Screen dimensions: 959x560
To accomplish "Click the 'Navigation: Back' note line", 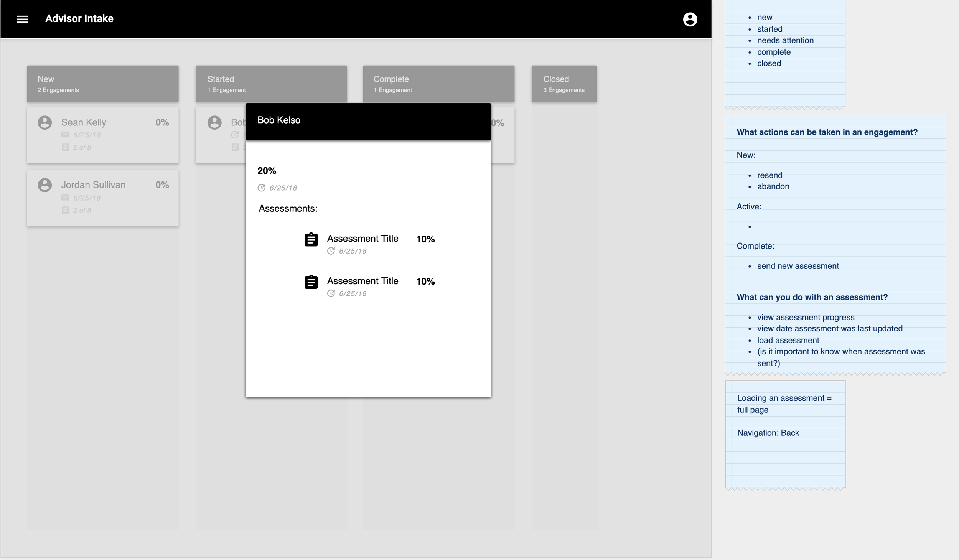I will pos(768,433).
